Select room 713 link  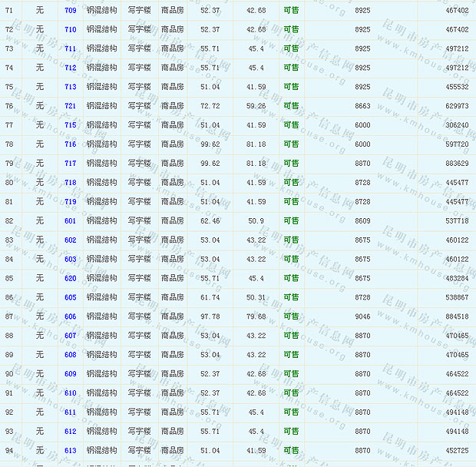70,87
